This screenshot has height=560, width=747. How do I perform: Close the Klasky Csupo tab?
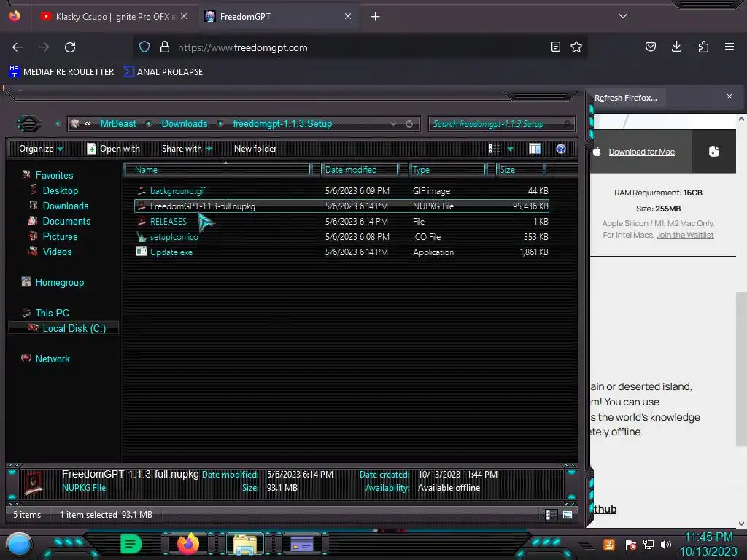tap(184, 16)
